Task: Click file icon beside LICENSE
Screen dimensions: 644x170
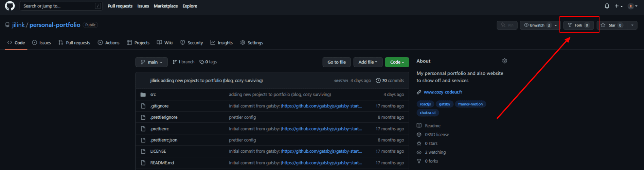Action: pyautogui.click(x=143, y=151)
